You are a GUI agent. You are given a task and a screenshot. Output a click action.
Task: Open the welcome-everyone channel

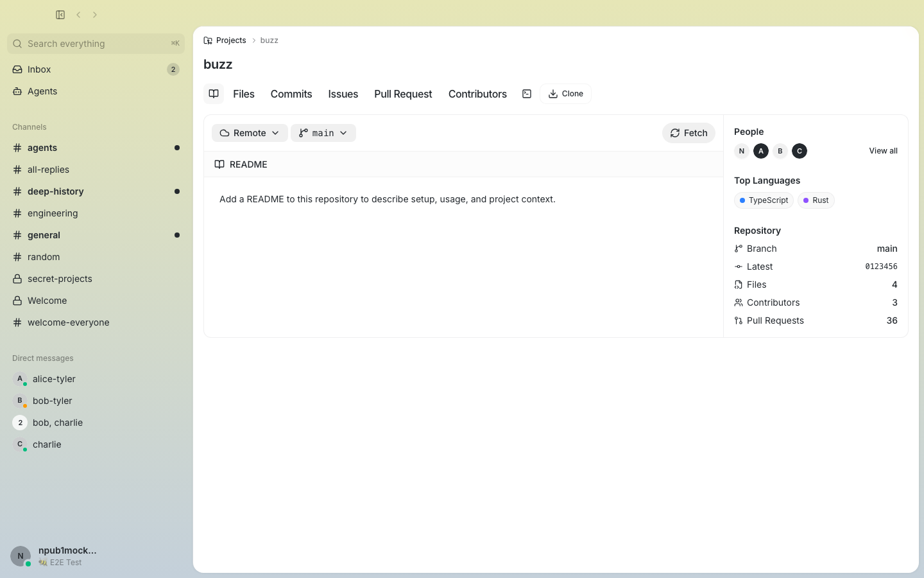click(x=96, y=322)
